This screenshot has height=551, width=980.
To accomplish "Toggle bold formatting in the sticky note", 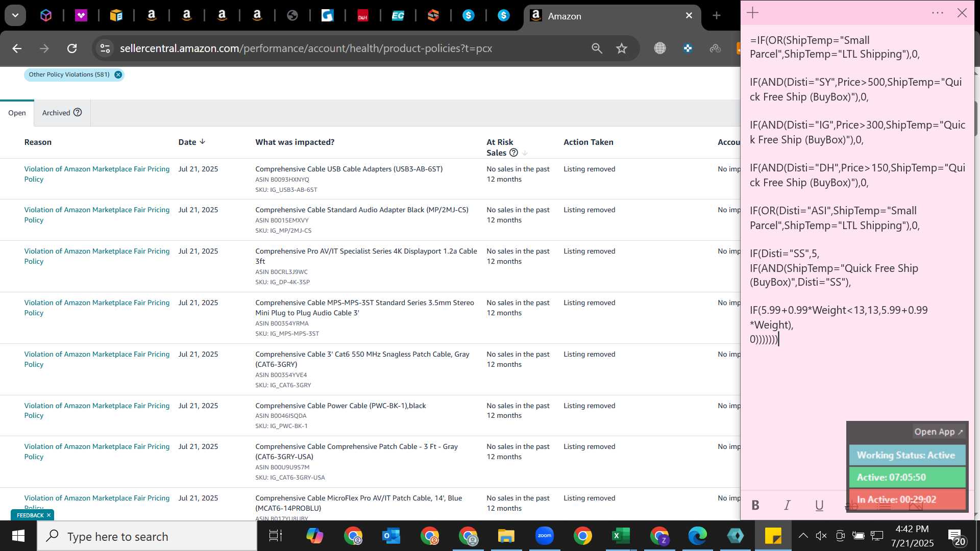I will (755, 505).
